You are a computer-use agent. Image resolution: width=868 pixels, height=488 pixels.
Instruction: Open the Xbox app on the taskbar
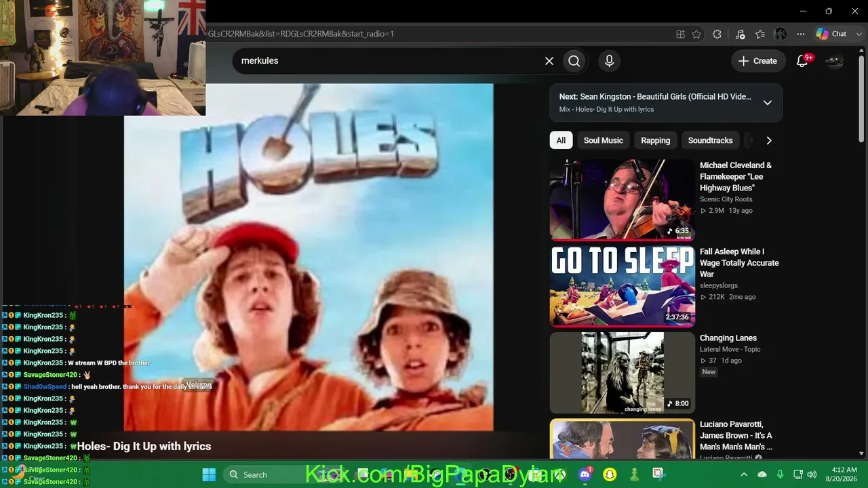point(559,474)
